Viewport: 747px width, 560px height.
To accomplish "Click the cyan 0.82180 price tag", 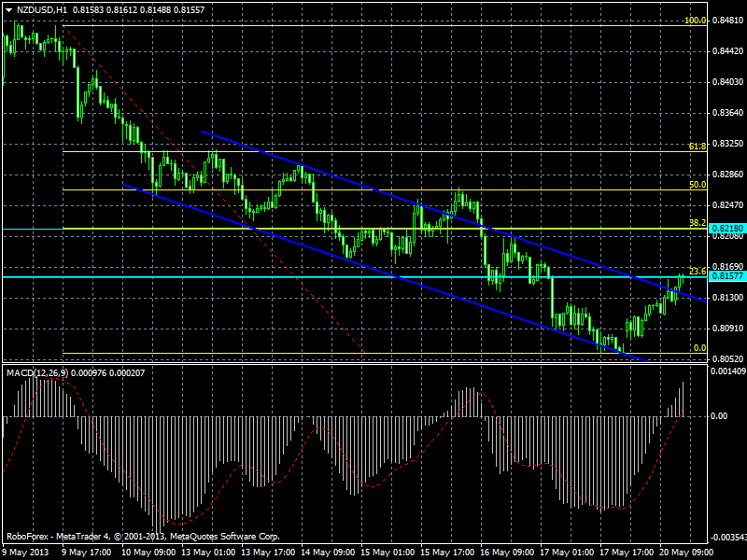I will tap(727, 229).
